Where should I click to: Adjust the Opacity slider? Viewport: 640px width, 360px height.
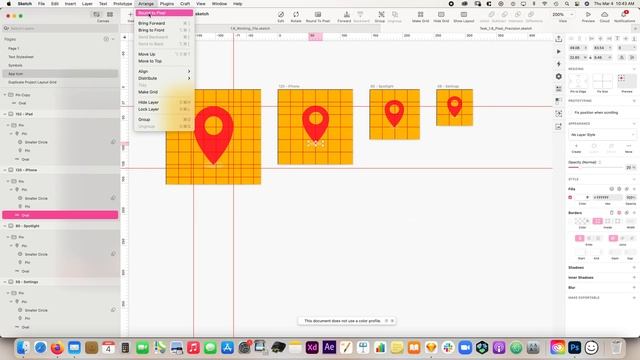click(596, 167)
